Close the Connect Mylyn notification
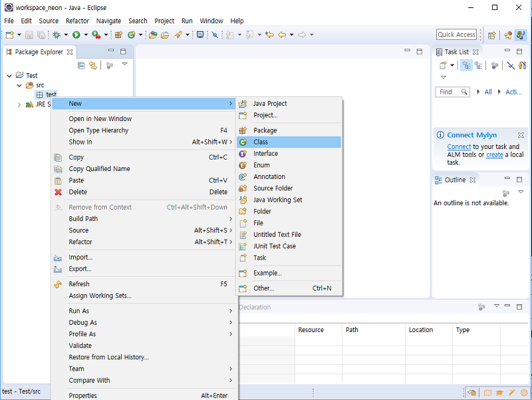This screenshot has width=532, height=400. pos(521,135)
